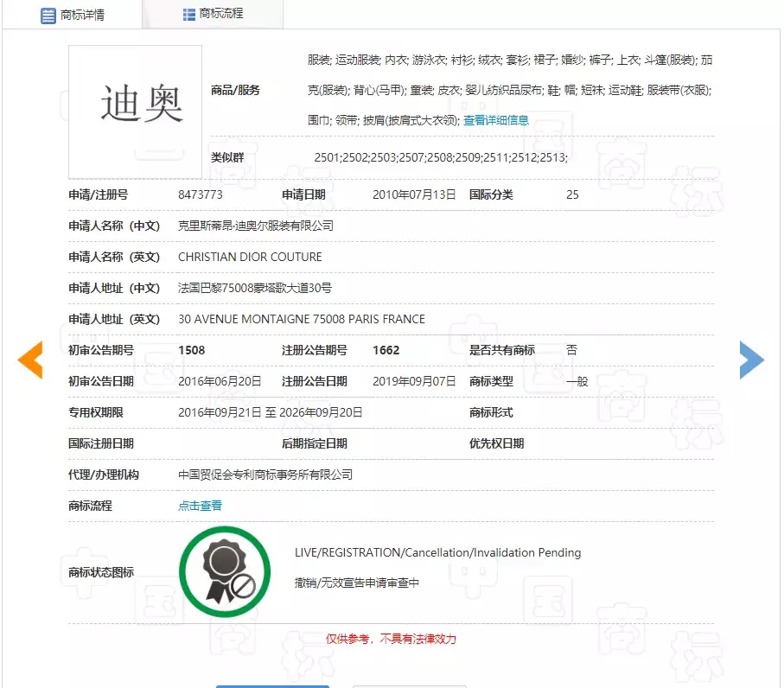
Task: Click the 初审公告日期 label
Action: (x=101, y=381)
